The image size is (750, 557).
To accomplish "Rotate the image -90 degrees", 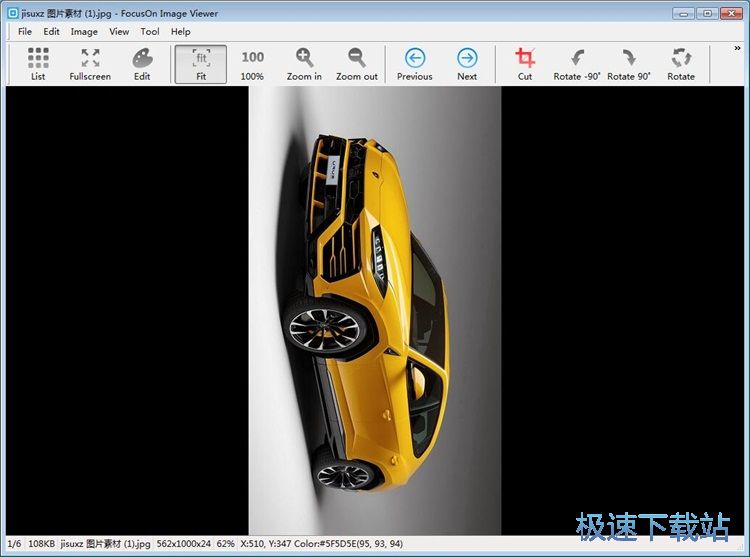I will click(x=577, y=64).
